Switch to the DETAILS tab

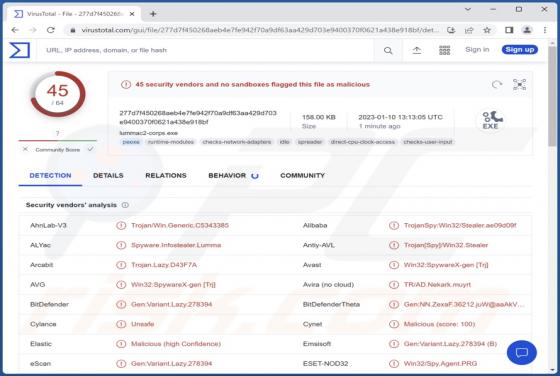[x=108, y=176]
